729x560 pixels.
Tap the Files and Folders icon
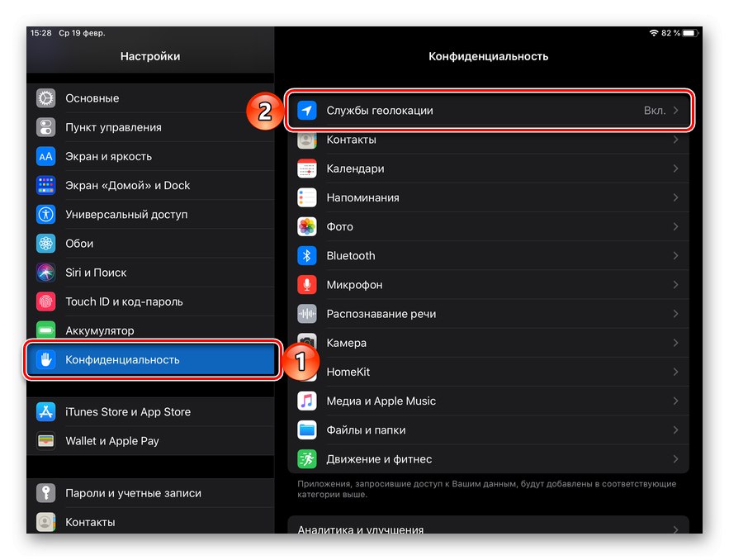point(307,429)
